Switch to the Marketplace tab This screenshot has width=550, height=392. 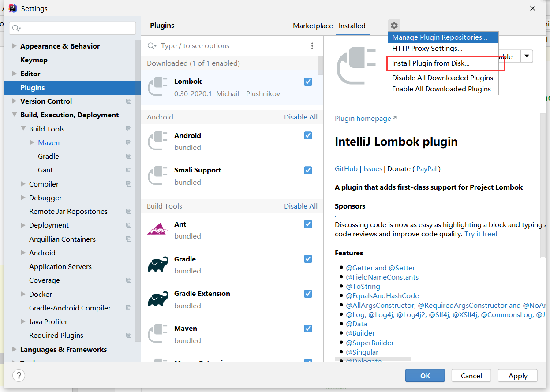click(313, 26)
